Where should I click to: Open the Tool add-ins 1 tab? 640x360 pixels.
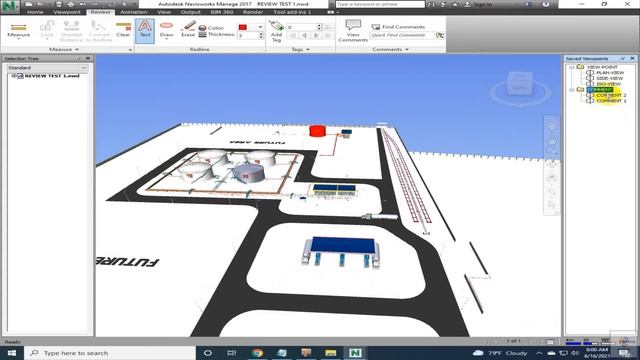292,12
